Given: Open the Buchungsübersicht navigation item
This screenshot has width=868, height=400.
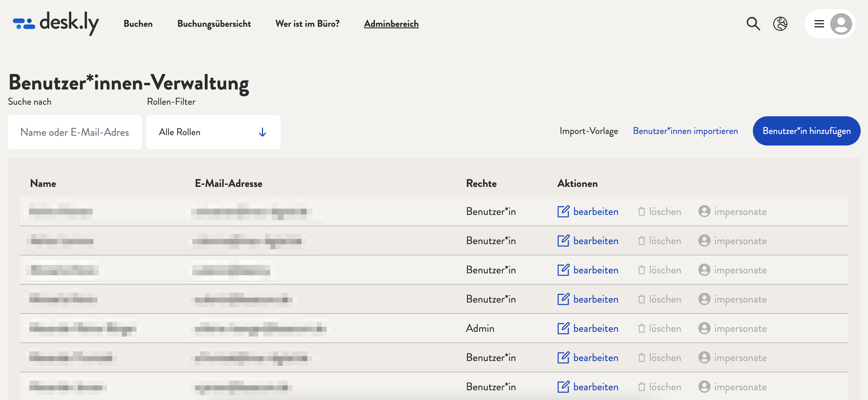Looking at the screenshot, I should [x=214, y=23].
